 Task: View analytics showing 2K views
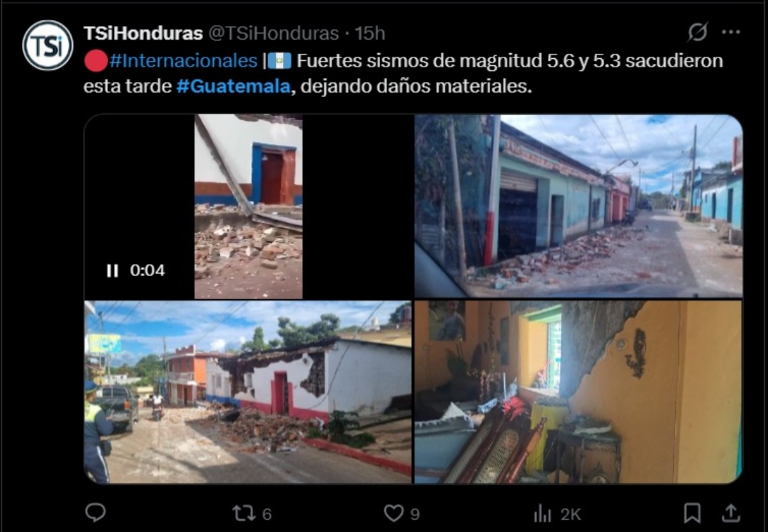[557, 513]
